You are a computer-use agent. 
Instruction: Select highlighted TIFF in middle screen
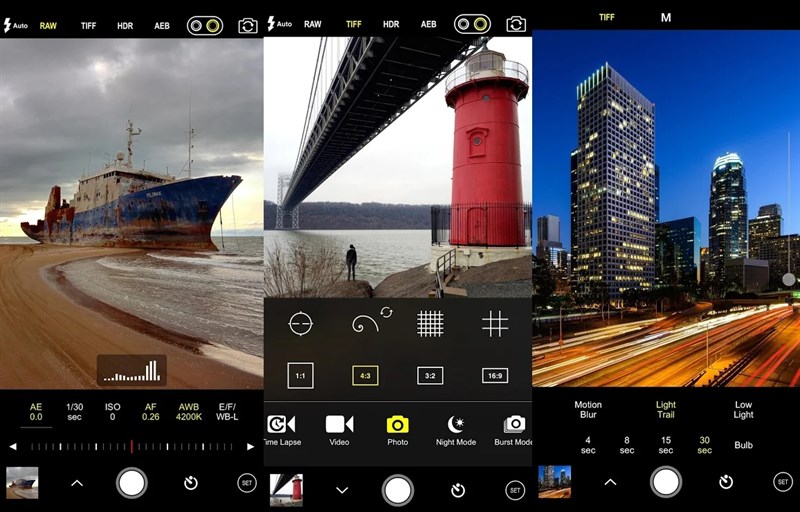click(x=354, y=24)
